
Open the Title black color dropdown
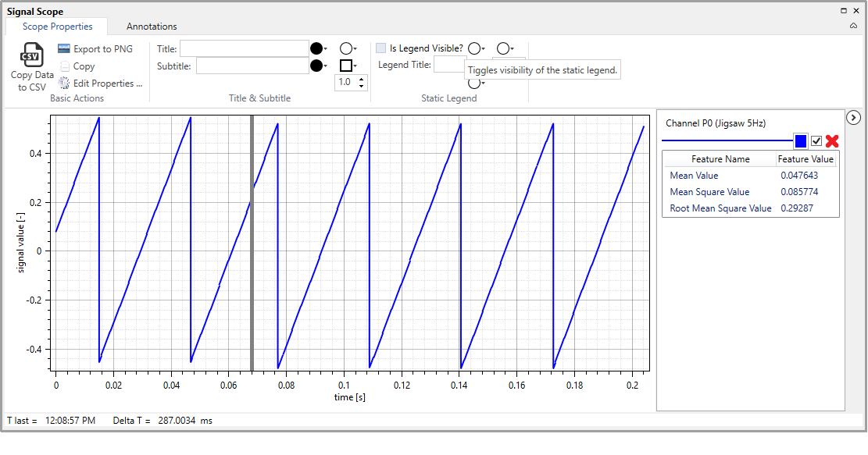coord(320,49)
